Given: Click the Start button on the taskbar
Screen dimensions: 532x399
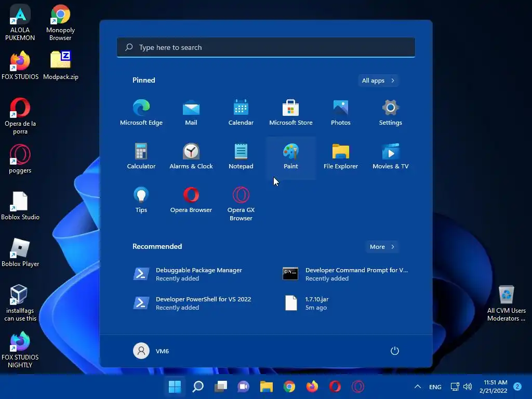Looking at the screenshot, I should pos(175,387).
